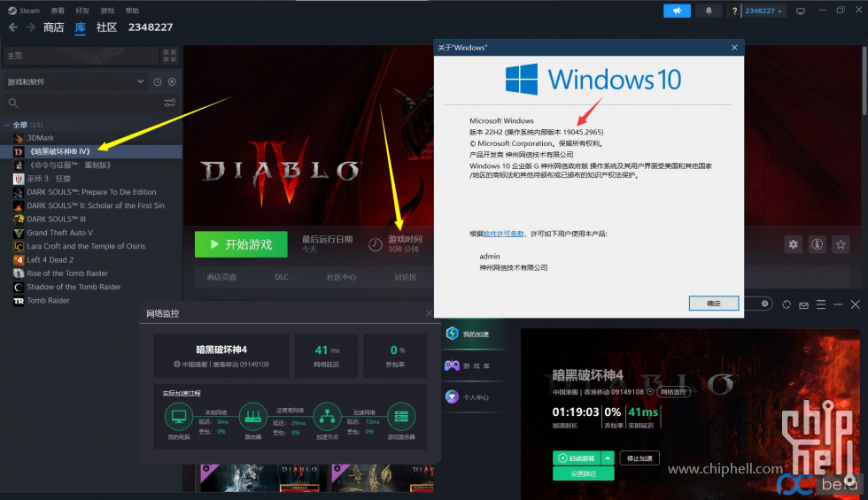Open the 社区 community tab

(x=106, y=27)
